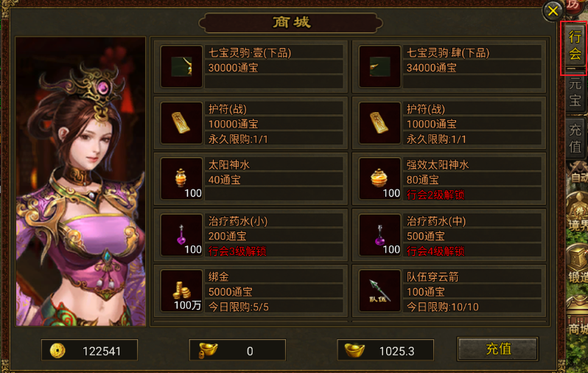This screenshot has height=373, width=588.
Task: Switch to the 元宝 shop tab
Action: 575,92
